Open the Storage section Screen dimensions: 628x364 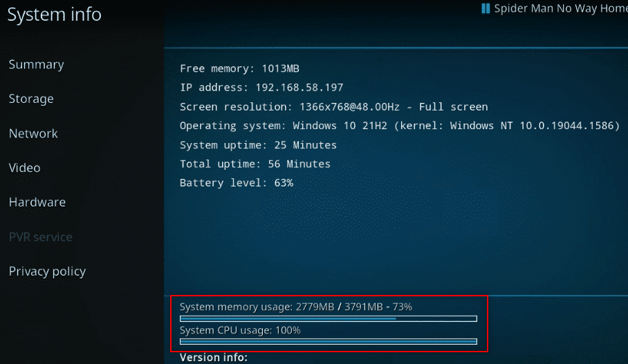coord(31,99)
